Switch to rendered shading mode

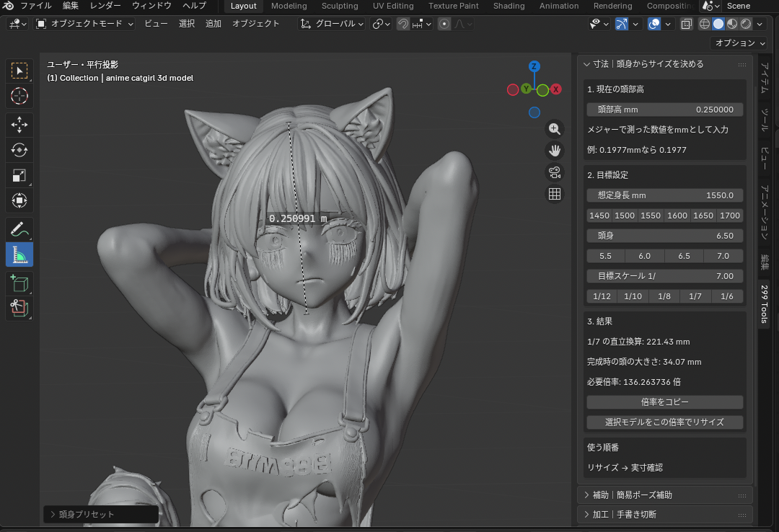pyautogui.click(x=746, y=24)
